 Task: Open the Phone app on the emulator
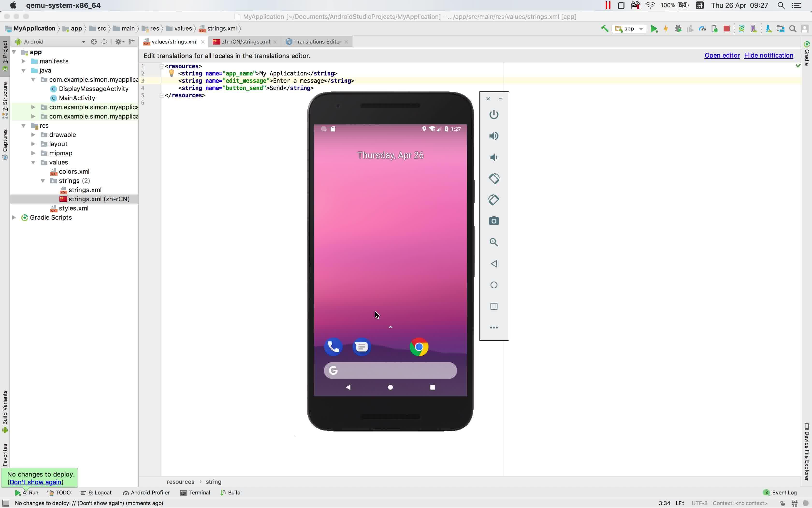[333, 346]
